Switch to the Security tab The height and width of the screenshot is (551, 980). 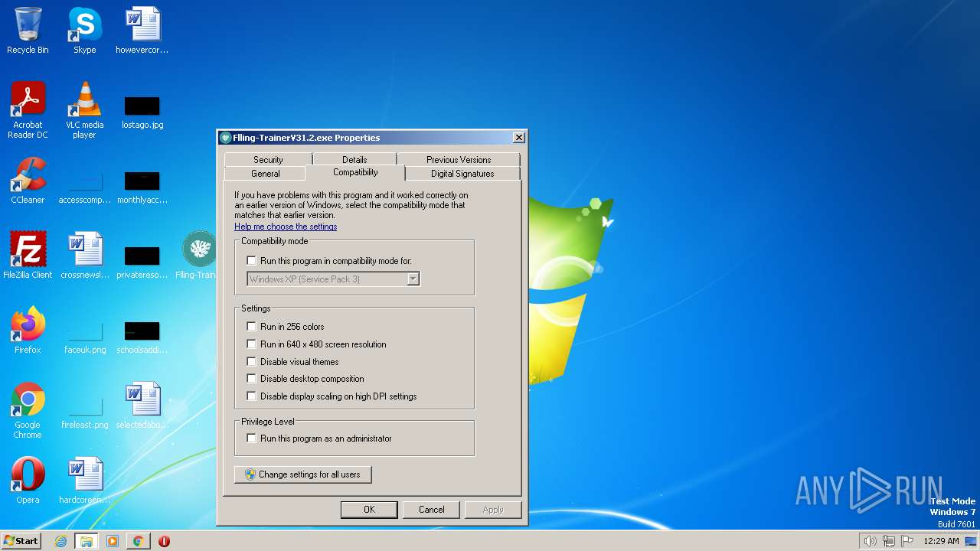click(x=268, y=159)
